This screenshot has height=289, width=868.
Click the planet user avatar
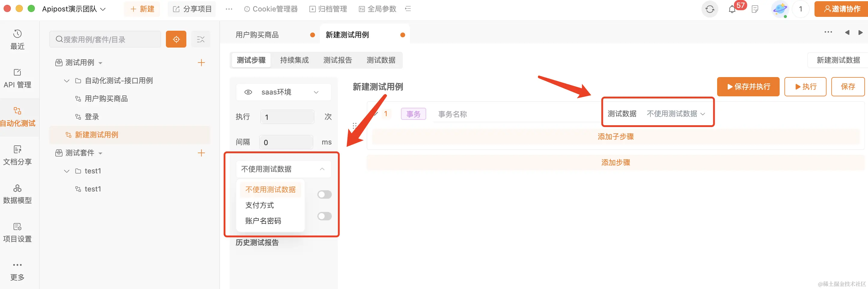coord(779,9)
